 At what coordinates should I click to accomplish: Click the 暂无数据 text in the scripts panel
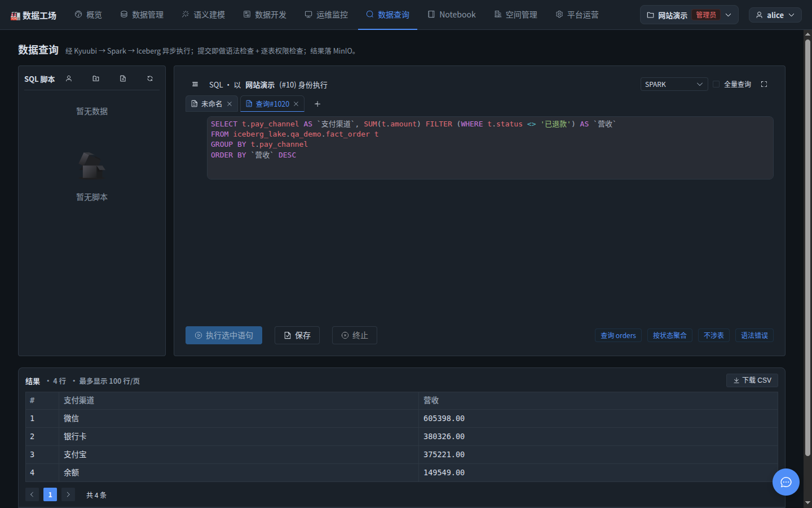[x=92, y=111]
